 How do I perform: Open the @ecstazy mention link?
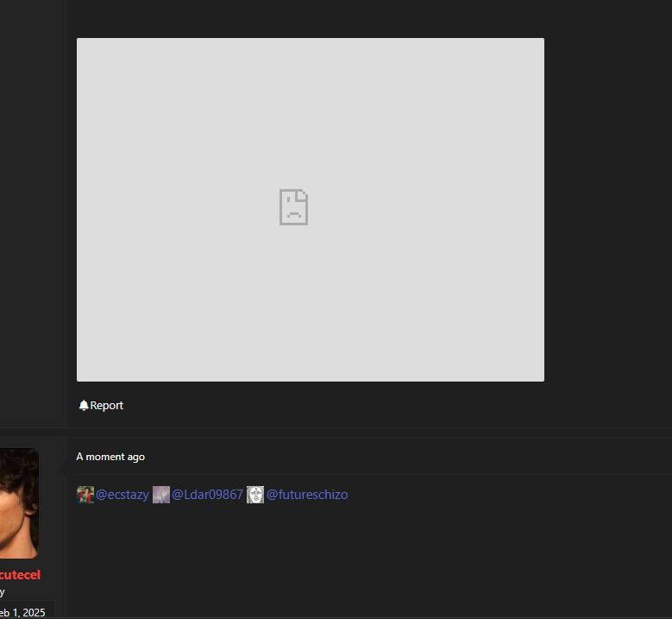pos(122,495)
